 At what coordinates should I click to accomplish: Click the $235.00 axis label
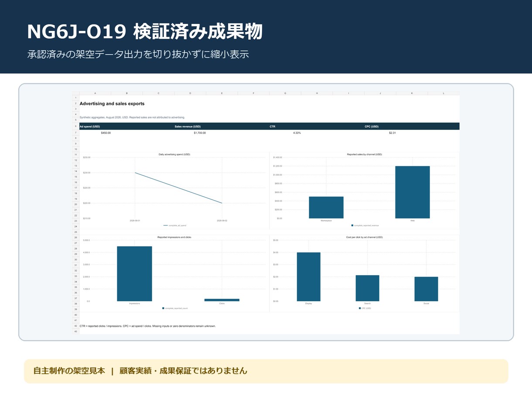tap(87, 157)
